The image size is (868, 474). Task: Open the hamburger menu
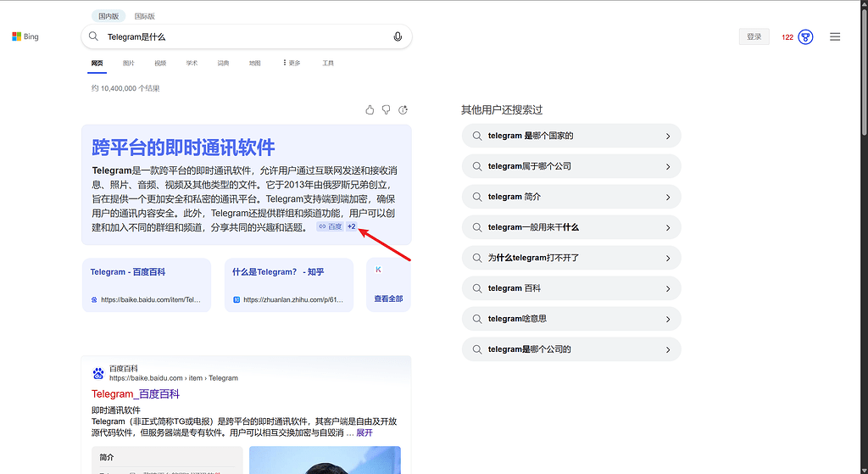coord(835,36)
